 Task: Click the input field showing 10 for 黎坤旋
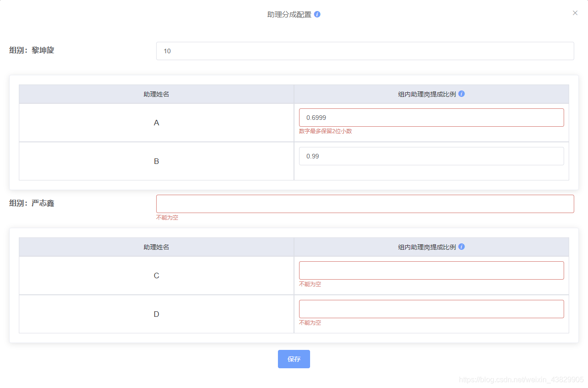[x=365, y=51]
